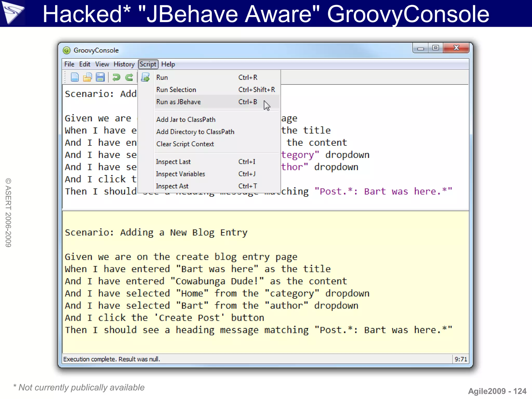Choose Inspect Ast menu entry

tap(217, 186)
